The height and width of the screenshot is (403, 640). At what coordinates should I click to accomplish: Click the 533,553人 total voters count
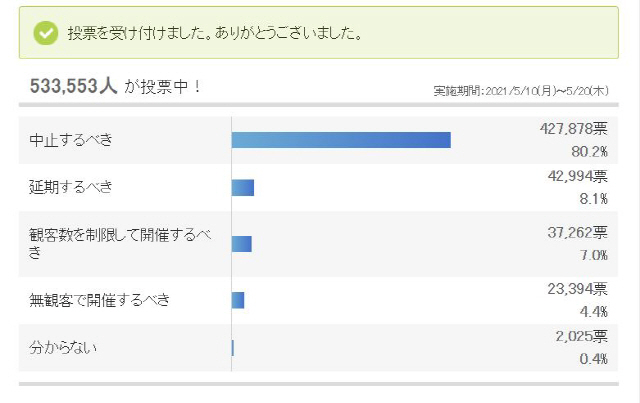[x=73, y=86]
